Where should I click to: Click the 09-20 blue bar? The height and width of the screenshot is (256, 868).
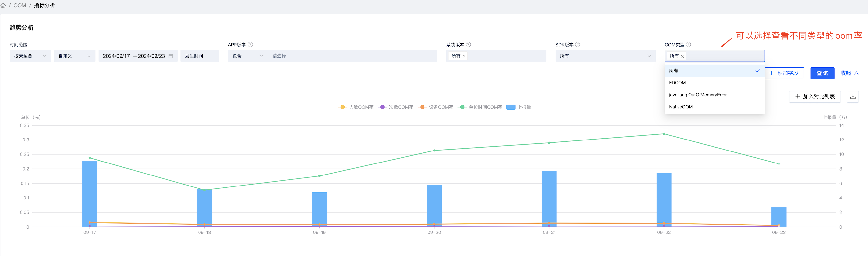[434, 206]
